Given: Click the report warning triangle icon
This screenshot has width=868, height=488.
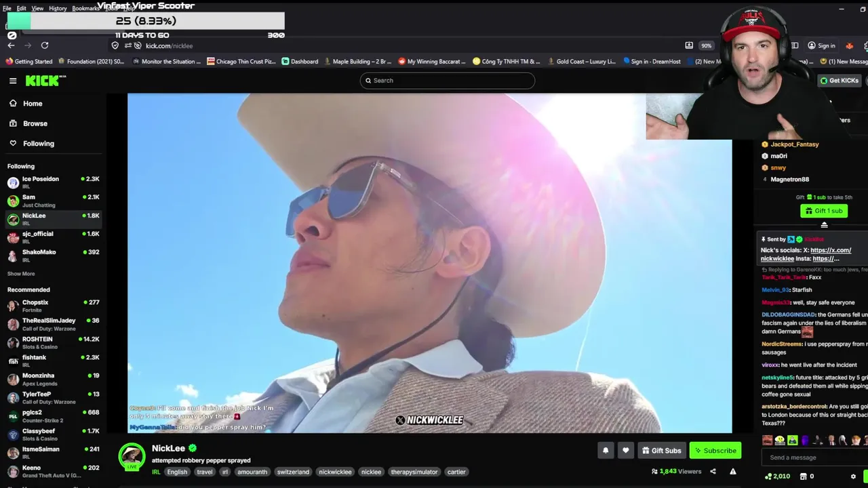Looking at the screenshot, I should pos(733,471).
